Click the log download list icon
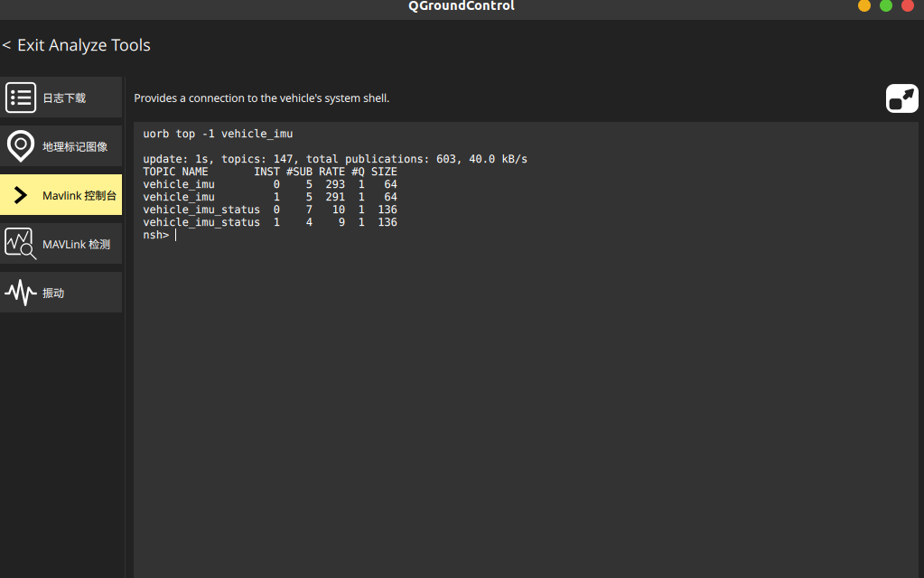 pyautogui.click(x=21, y=98)
